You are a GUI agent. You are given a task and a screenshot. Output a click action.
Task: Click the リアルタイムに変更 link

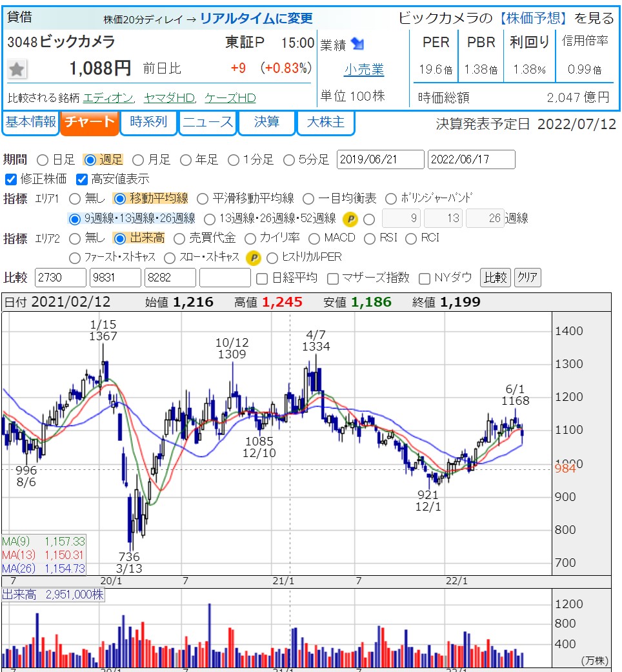click(256, 18)
